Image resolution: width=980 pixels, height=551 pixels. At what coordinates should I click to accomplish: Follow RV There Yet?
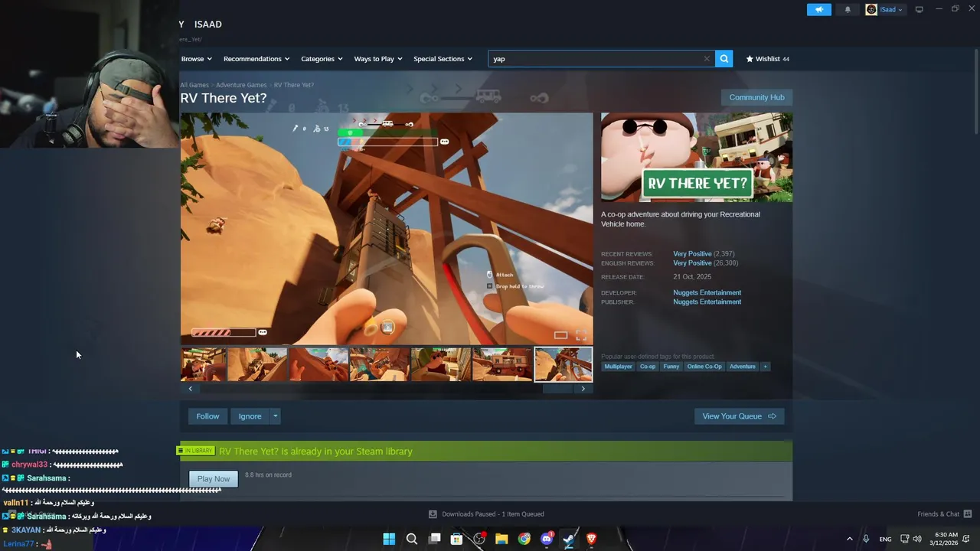pos(207,416)
